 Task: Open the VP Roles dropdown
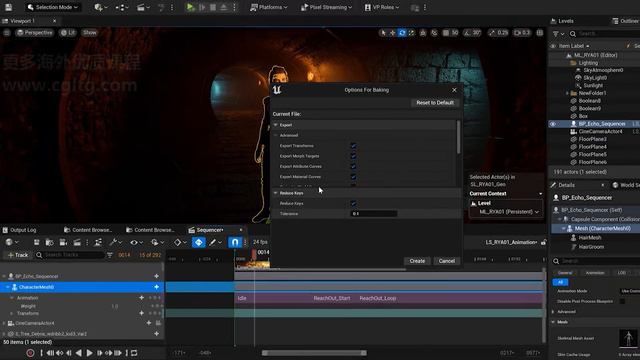(382, 7)
